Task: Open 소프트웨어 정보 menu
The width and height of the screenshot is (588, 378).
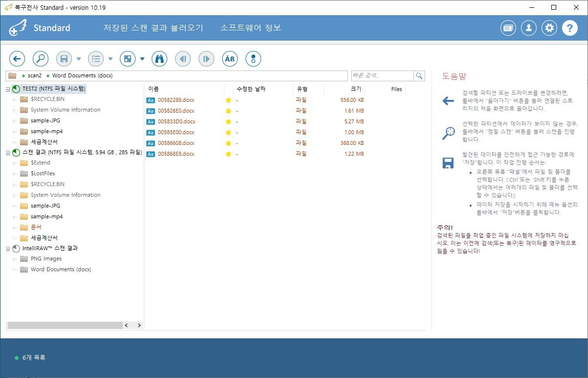Action: pos(251,28)
